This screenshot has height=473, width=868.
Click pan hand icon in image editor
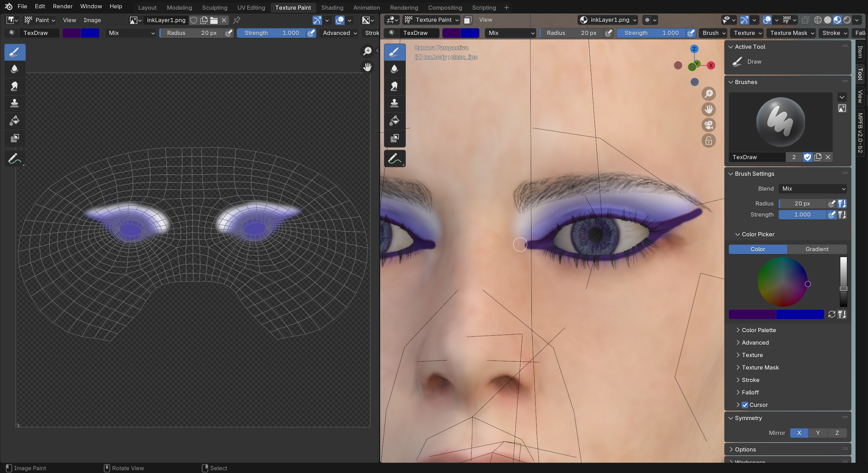click(x=367, y=67)
